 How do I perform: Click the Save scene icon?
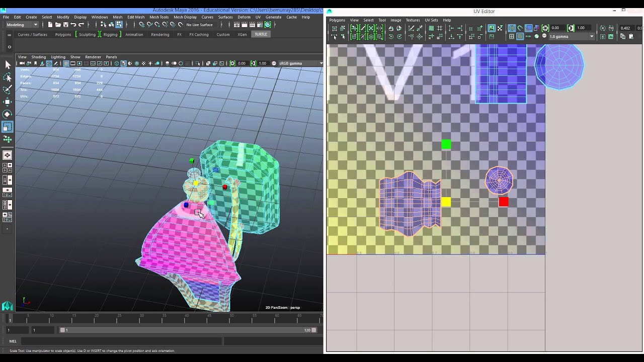(65, 25)
